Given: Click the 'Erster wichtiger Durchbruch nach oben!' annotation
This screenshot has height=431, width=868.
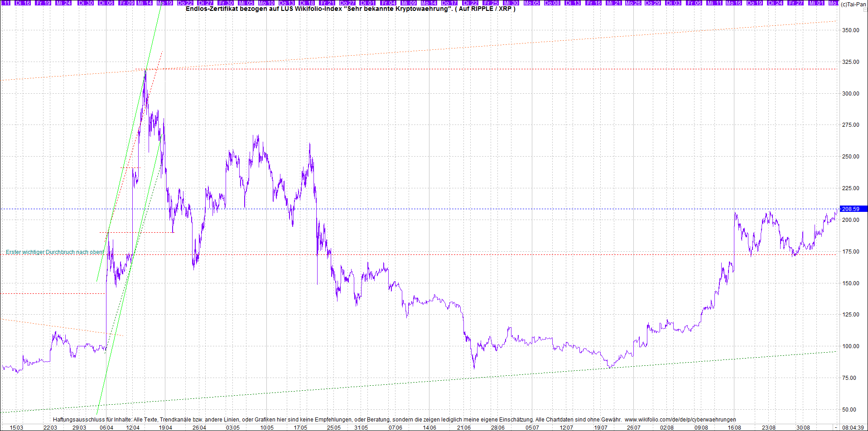Looking at the screenshot, I should point(55,252).
